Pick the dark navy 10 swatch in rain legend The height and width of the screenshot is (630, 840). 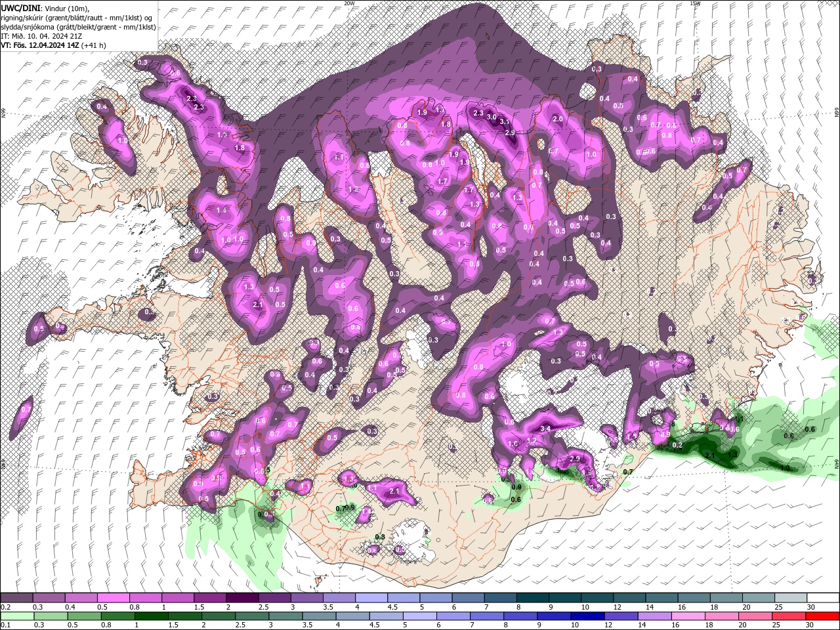(x=586, y=616)
